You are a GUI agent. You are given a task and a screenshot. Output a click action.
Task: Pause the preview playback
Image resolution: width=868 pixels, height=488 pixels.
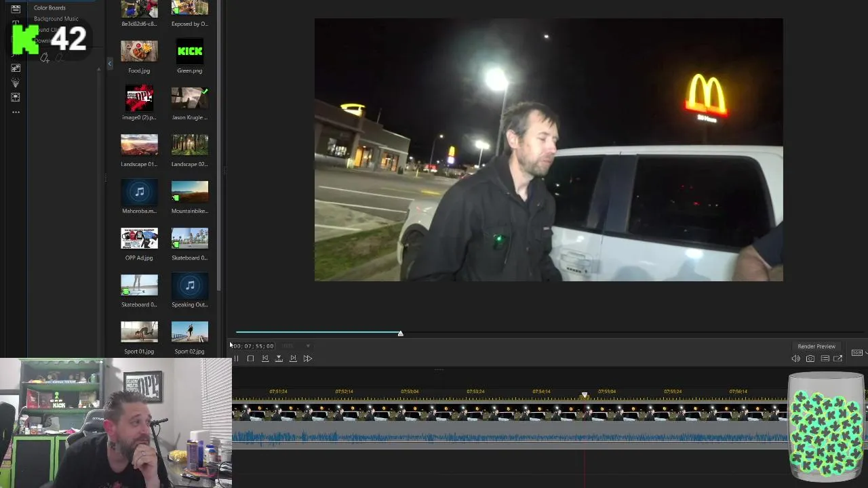(x=236, y=359)
